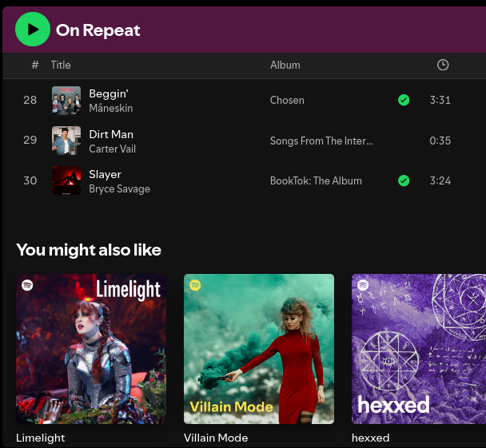Image resolution: width=486 pixels, height=448 pixels.
Task: Open Slayer album cover thumbnail
Action: point(66,180)
